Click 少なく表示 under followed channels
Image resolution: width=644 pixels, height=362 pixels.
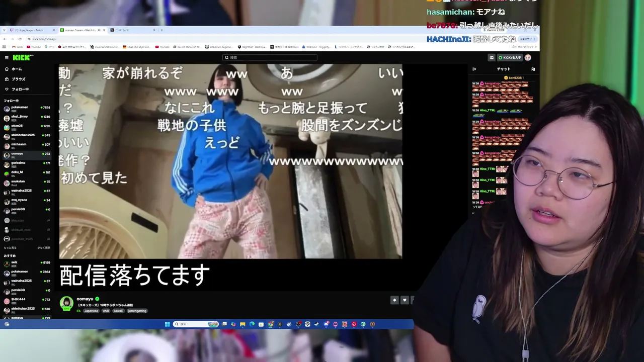(x=44, y=248)
